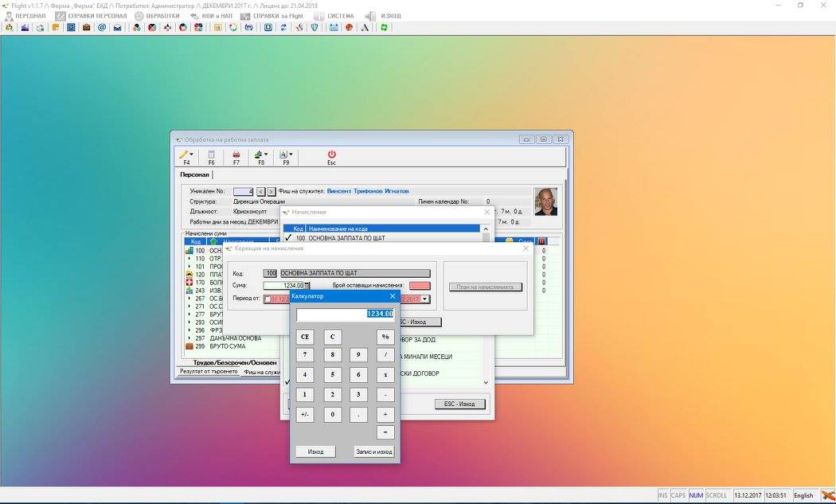
Task: Click the green refresh icon in the toolbar
Action: click(x=383, y=27)
